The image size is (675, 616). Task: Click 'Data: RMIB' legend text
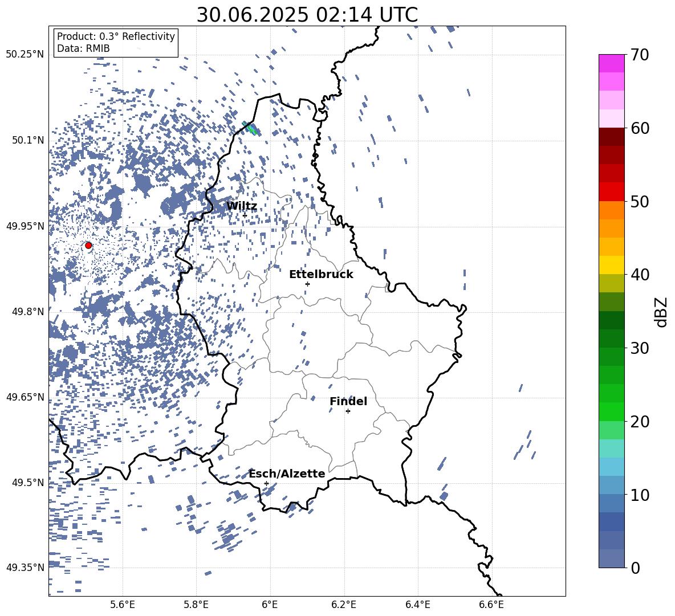[x=83, y=48]
